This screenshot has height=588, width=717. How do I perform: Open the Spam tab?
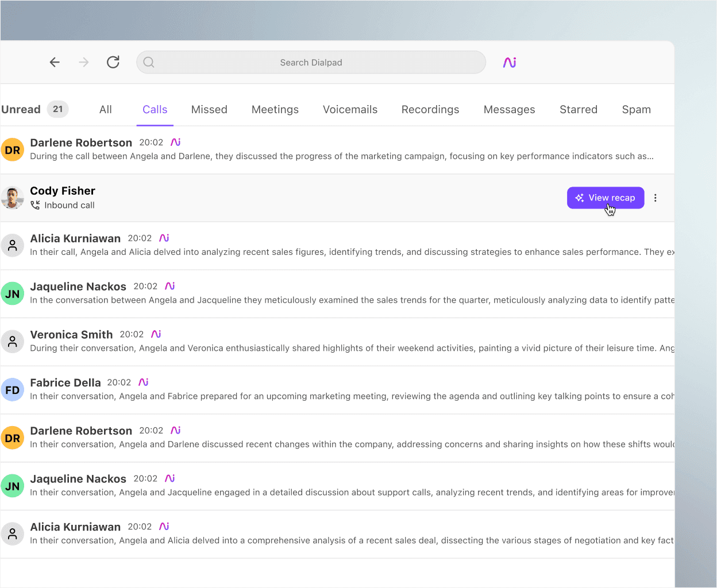point(636,110)
